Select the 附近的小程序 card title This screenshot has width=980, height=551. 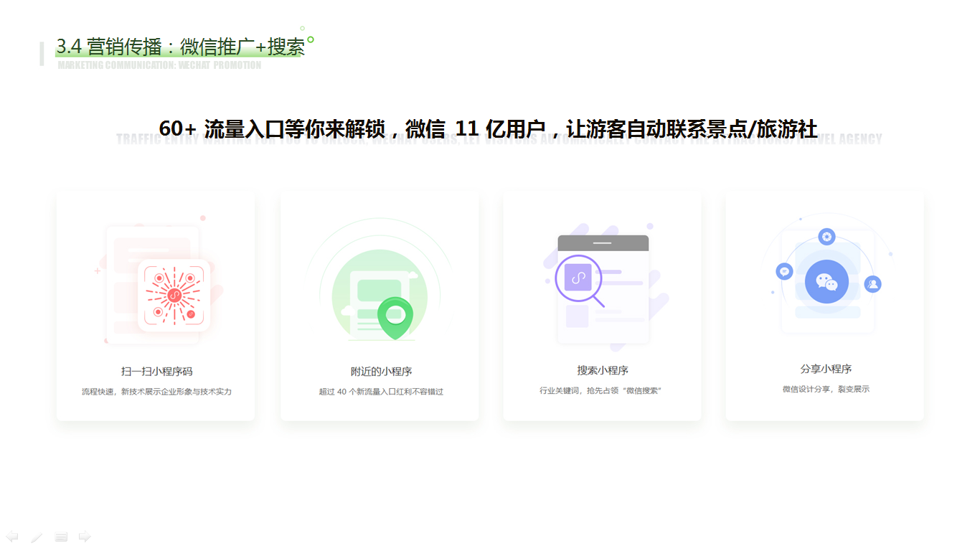point(381,372)
